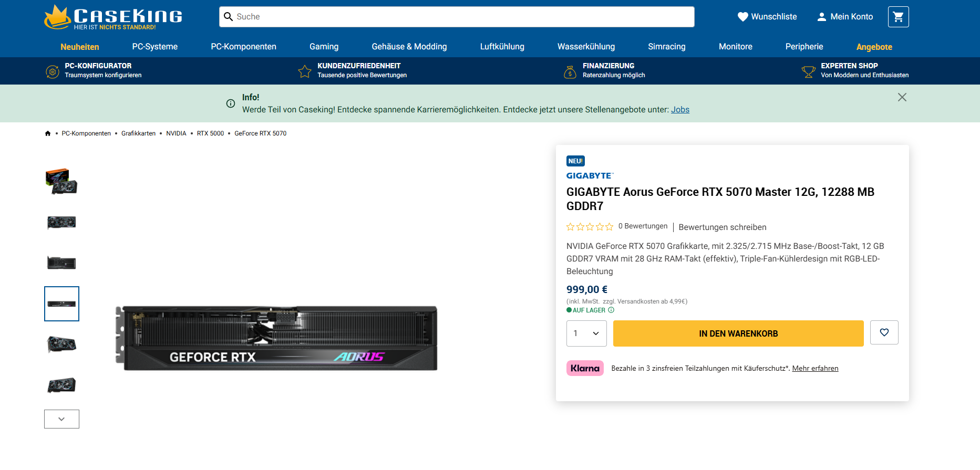Viewport: 980px width, 470px height.
Task: Select second thumbnail front card view
Action: pyautogui.click(x=61, y=222)
